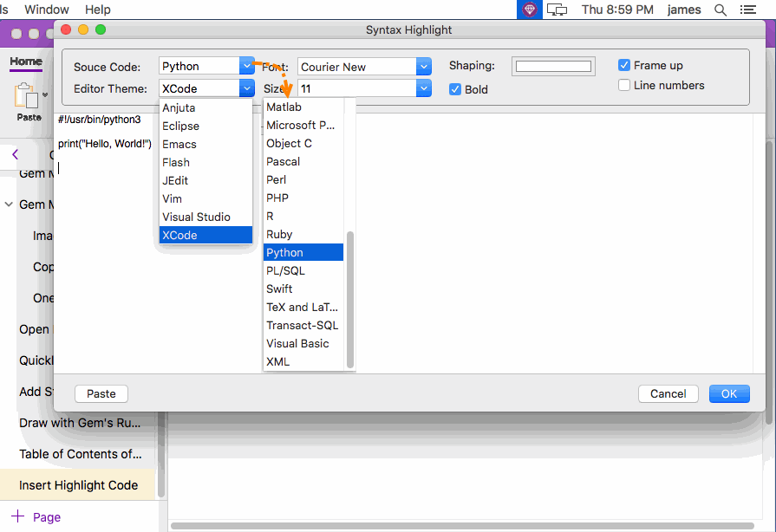Click the Cancel button
Viewport: 776px width, 532px height.
[668, 393]
